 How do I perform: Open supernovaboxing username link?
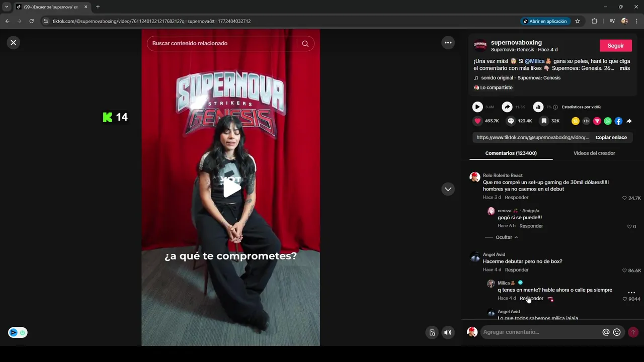516,42
